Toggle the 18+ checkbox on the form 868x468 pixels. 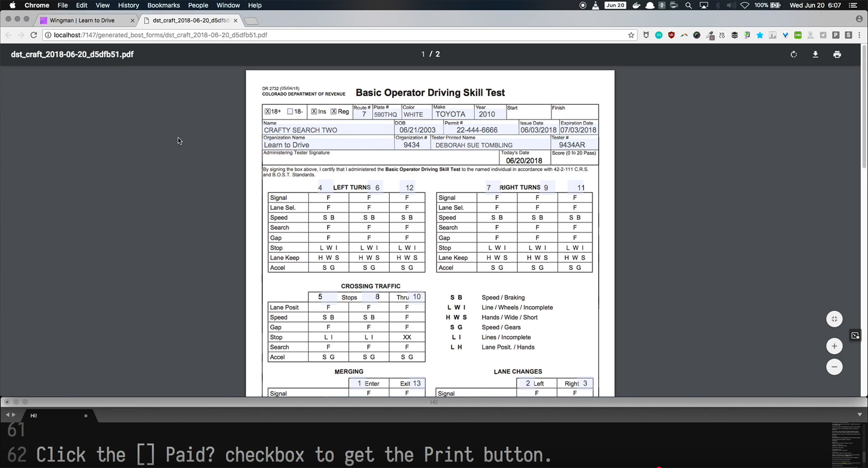[268, 112]
